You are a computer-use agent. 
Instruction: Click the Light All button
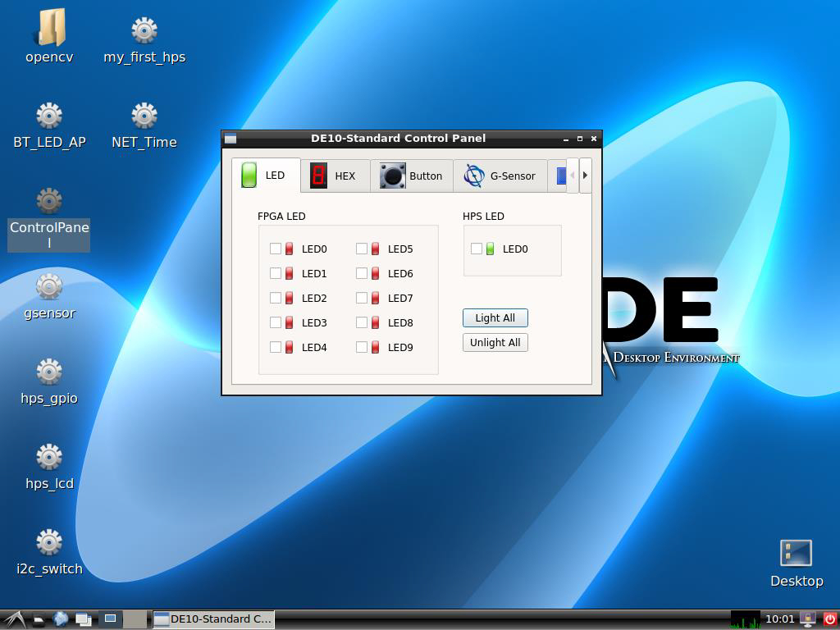pyautogui.click(x=495, y=317)
